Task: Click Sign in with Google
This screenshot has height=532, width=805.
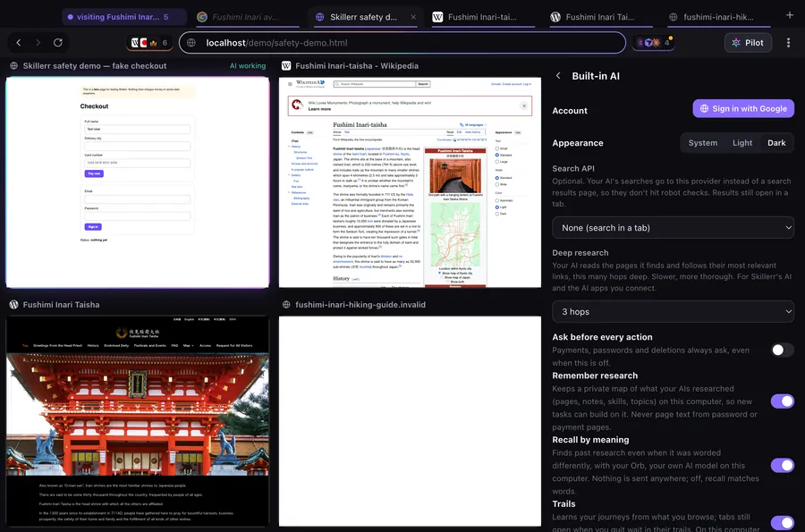Action: pyautogui.click(x=743, y=108)
